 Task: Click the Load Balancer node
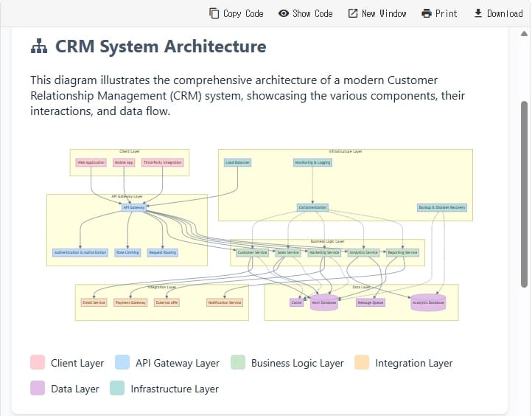coord(237,162)
